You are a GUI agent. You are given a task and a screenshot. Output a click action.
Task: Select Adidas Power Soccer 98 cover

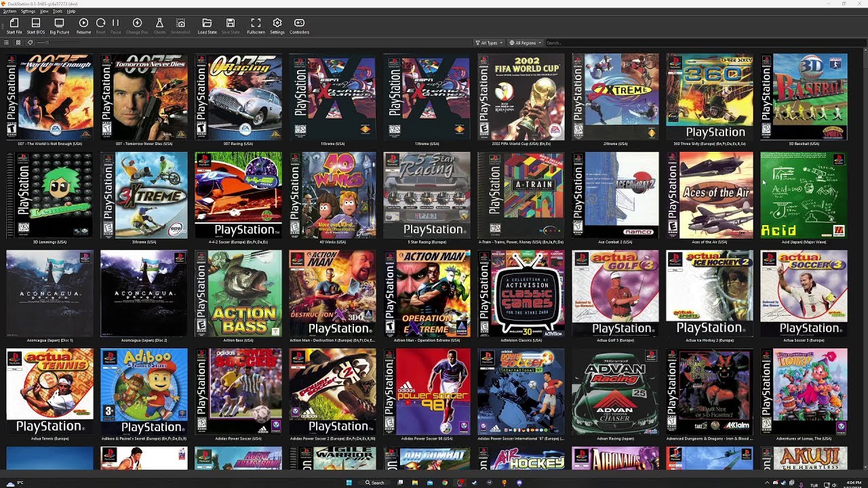pyautogui.click(x=427, y=392)
